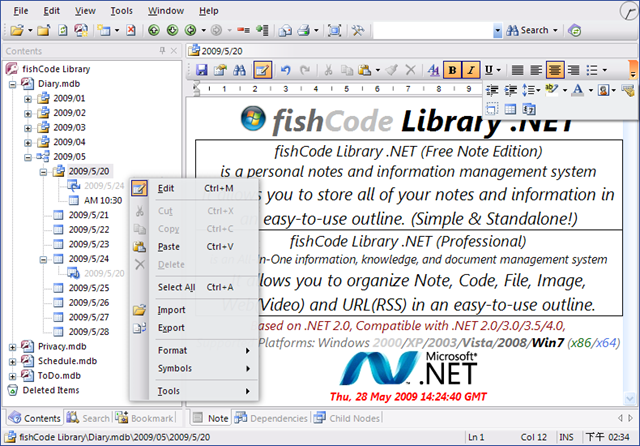Open the Window menu
This screenshot has height=446, width=640.
166,11
